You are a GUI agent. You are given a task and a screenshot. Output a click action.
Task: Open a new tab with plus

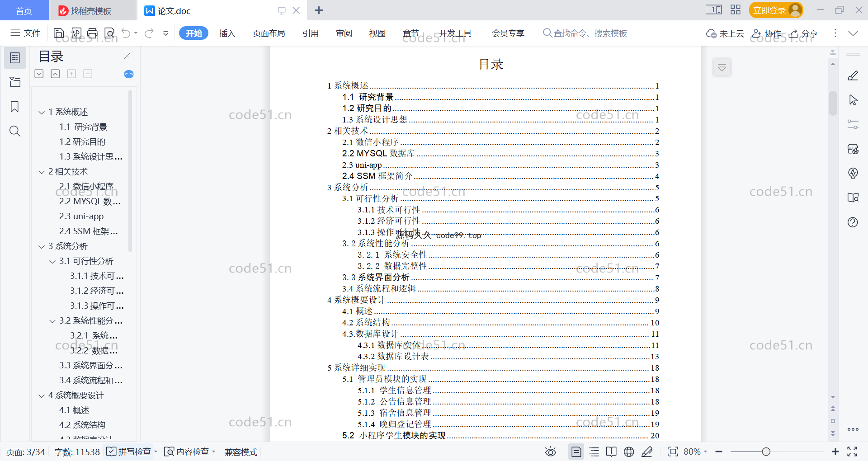[x=319, y=10]
